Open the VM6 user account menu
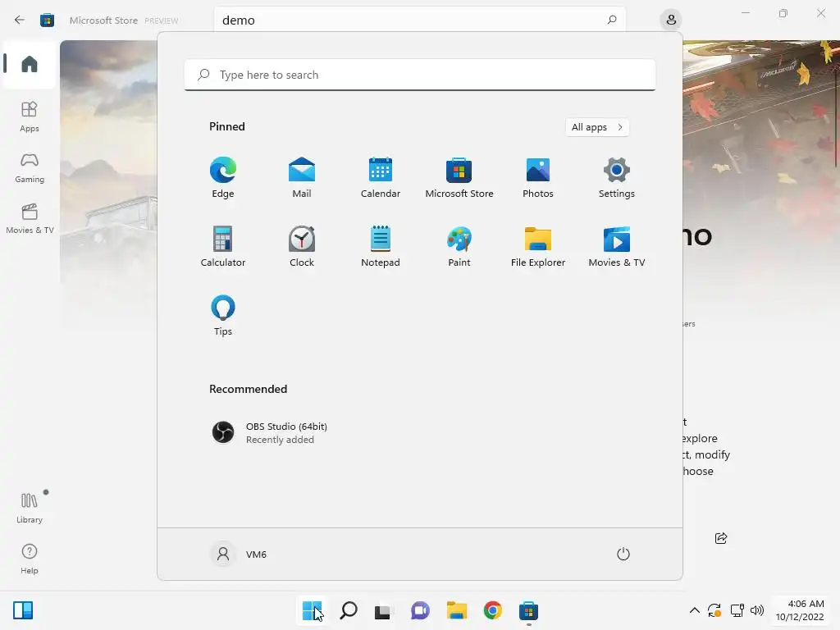Viewport: 840px width, 630px height. [x=239, y=554]
